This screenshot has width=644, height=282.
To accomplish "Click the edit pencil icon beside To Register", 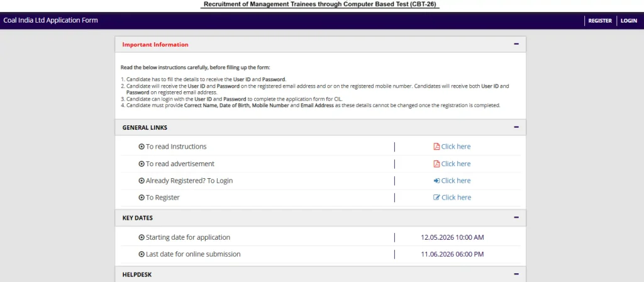I will [436, 197].
